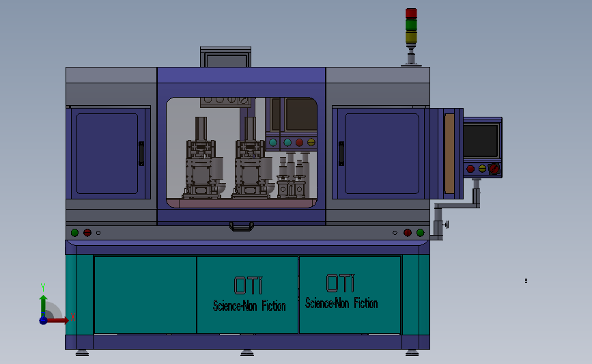Screen dimensions: 592x364
Task: Click the red X axis of triad
Action: 58,320
